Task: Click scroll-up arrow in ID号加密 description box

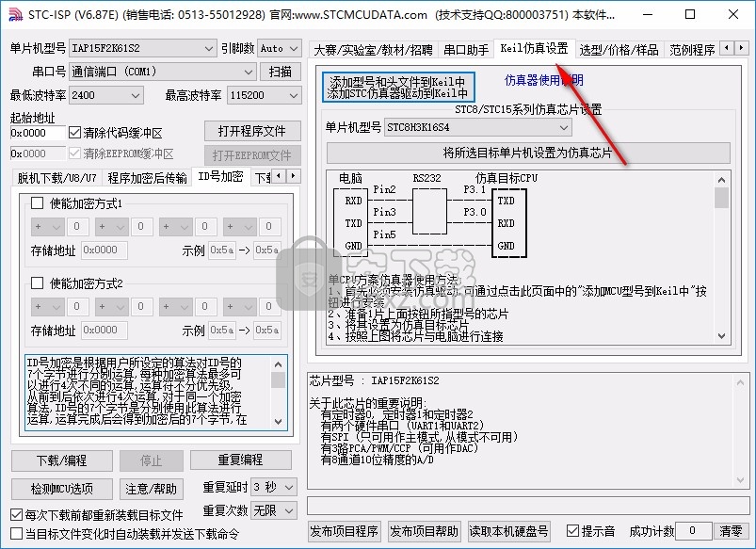Action: (278, 363)
